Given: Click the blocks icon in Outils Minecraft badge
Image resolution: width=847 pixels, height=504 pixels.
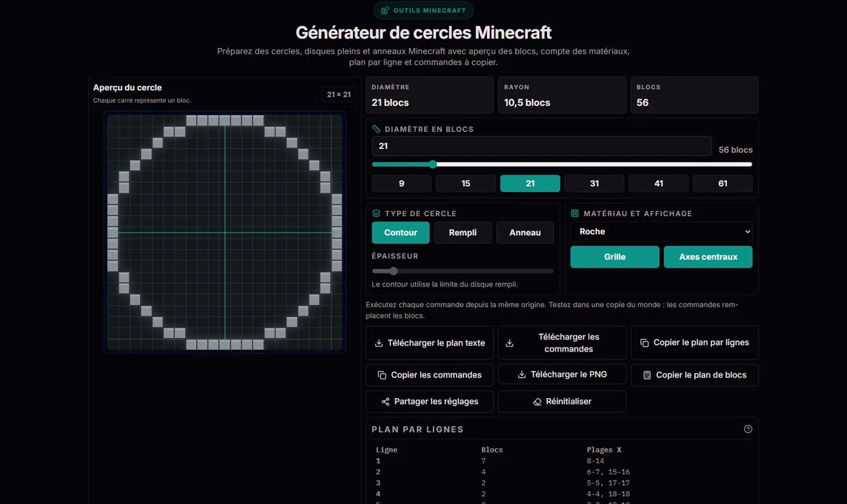Looking at the screenshot, I should [x=385, y=11].
